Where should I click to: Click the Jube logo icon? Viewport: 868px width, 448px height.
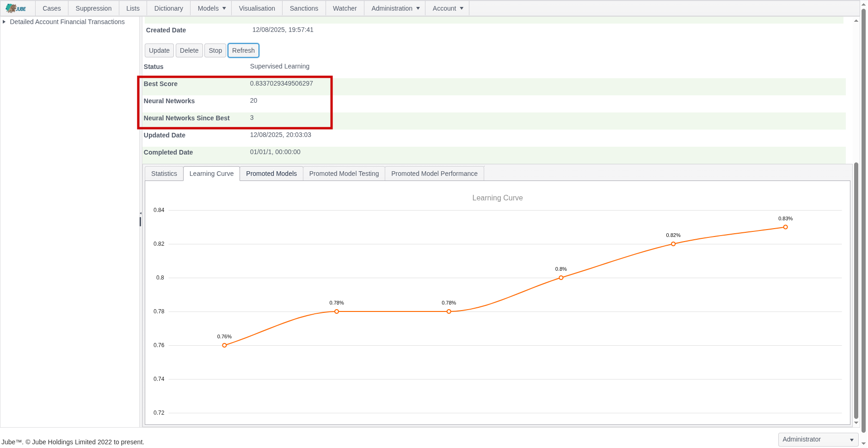pyautogui.click(x=16, y=8)
